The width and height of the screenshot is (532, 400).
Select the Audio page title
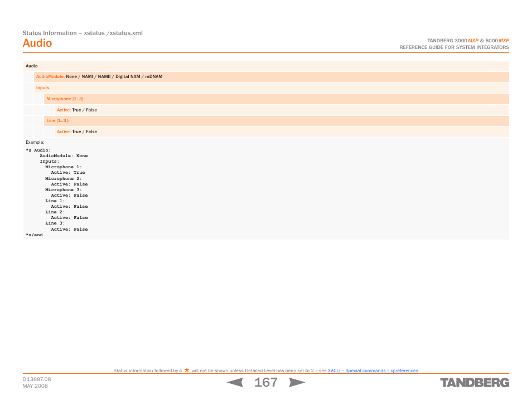pyautogui.click(x=37, y=43)
